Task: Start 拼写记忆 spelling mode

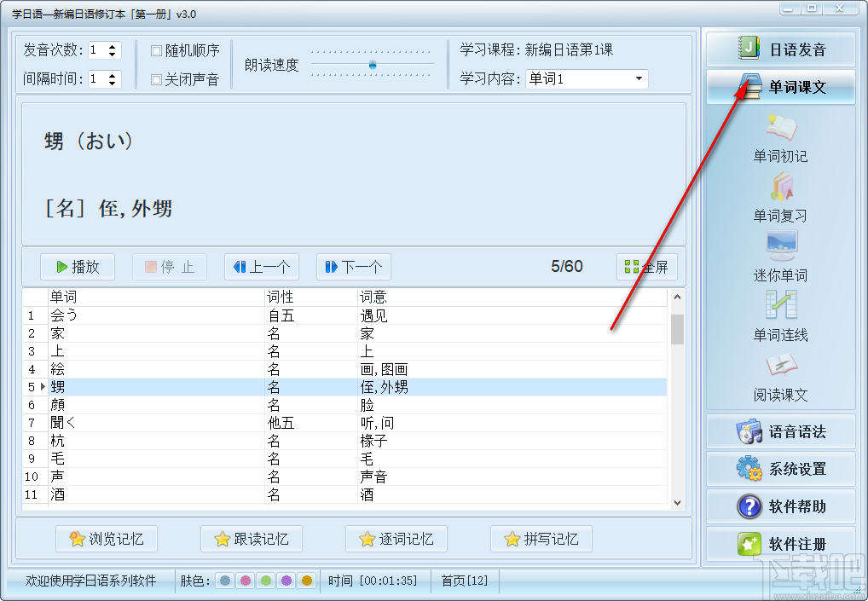Action: [x=541, y=539]
